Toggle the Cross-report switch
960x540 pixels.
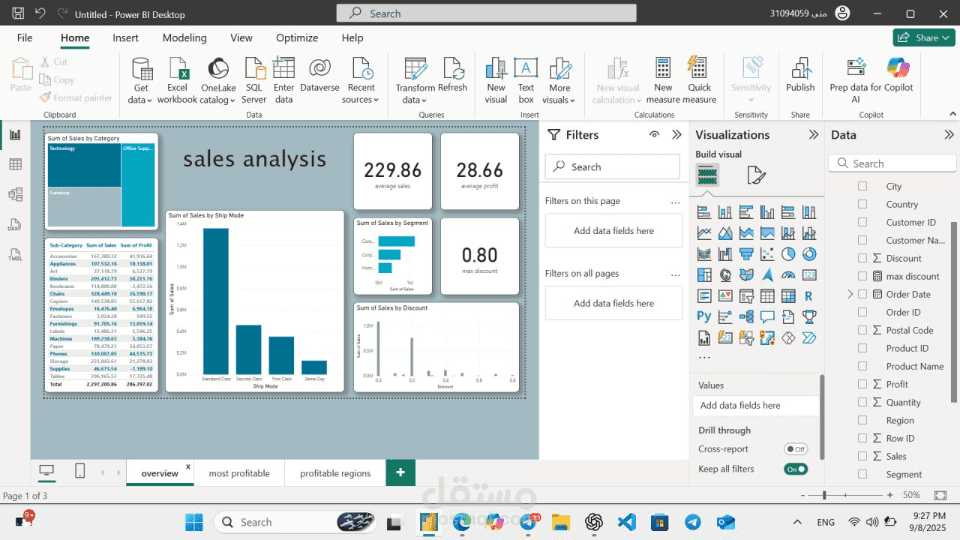pos(795,450)
